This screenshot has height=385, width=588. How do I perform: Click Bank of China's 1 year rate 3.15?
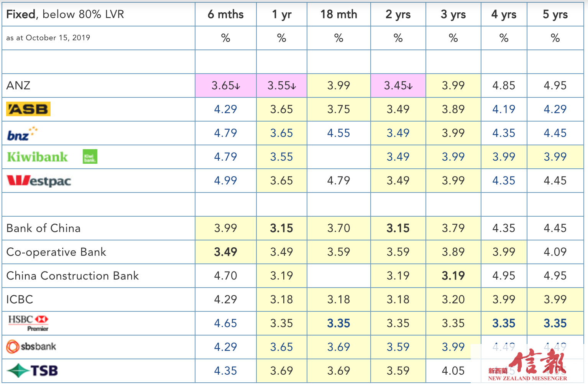(282, 228)
